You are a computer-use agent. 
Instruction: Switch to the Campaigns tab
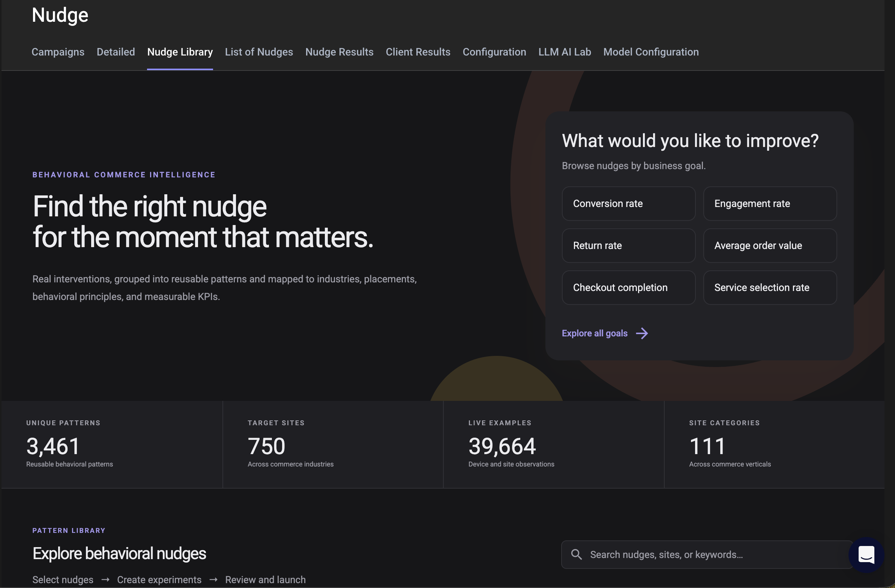[x=58, y=52]
